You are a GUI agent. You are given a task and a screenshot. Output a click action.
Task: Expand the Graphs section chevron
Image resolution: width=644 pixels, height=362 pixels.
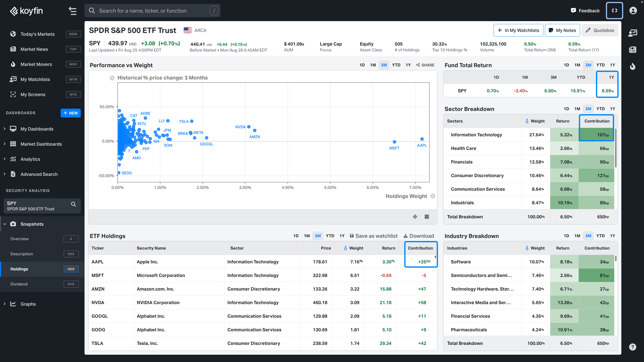coord(5,304)
